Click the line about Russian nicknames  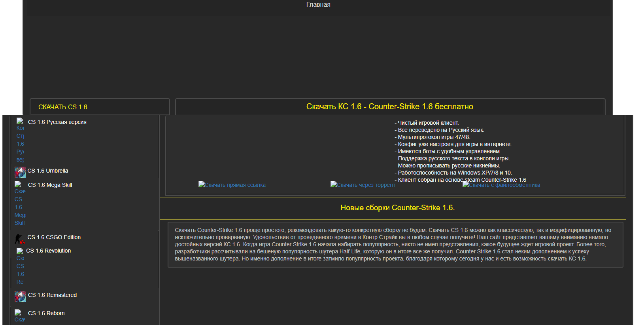[x=447, y=165]
